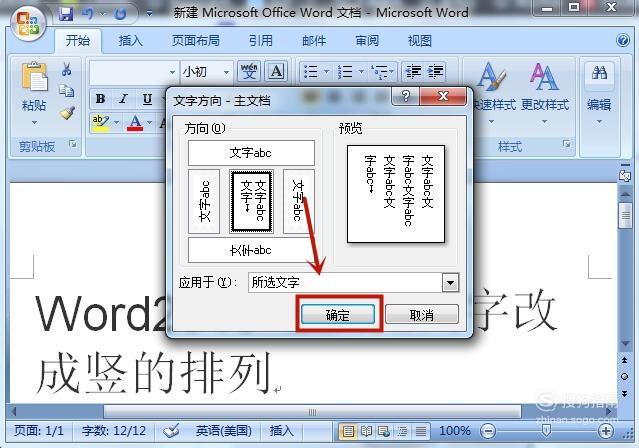
Task: Click the dialog help question mark button
Action: click(x=405, y=96)
